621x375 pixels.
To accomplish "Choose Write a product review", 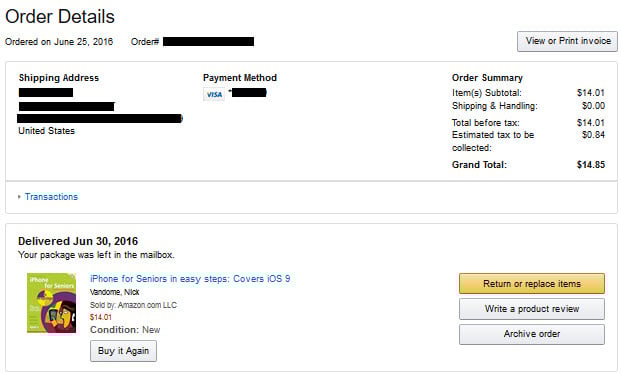I will click(532, 309).
